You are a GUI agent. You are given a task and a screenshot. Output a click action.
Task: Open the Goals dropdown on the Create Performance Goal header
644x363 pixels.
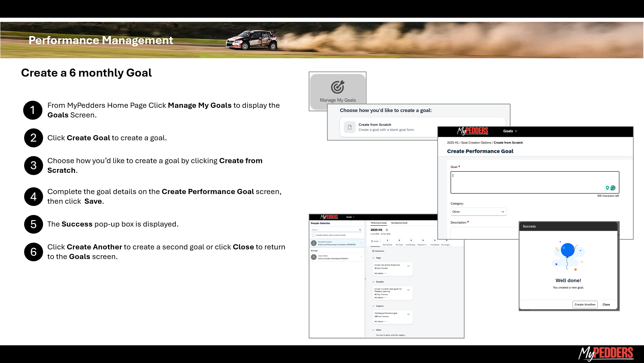click(x=510, y=131)
